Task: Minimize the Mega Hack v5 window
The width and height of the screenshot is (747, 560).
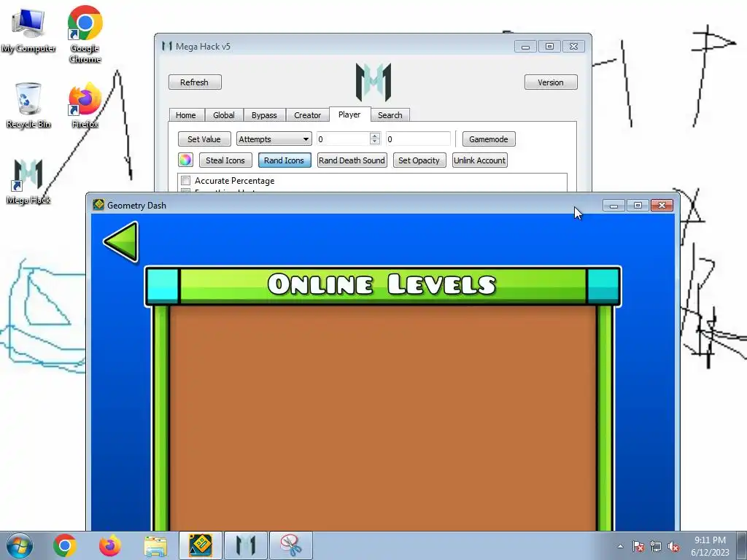Action: click(525, 47)
